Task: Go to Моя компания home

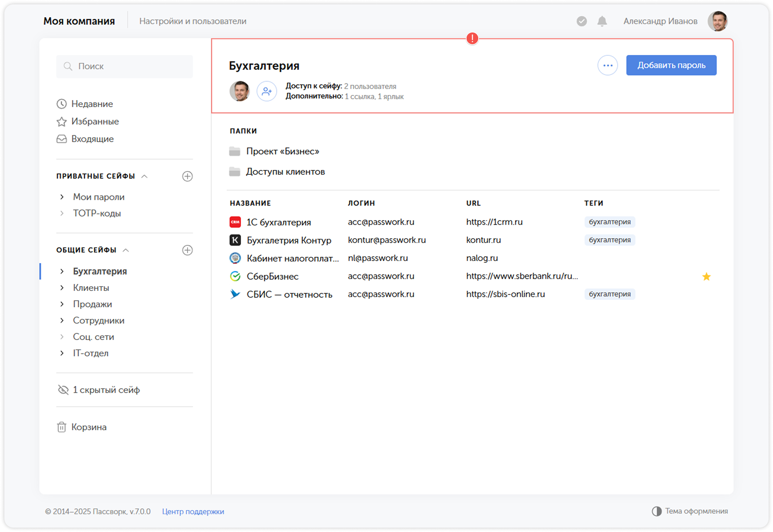Action: click(x=79, y=21)
